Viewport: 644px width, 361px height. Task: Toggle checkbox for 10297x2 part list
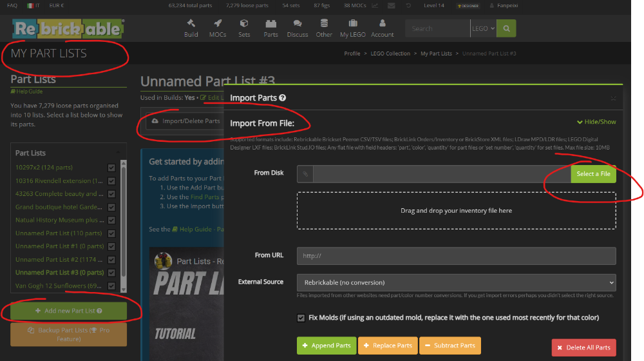(111, 168)
